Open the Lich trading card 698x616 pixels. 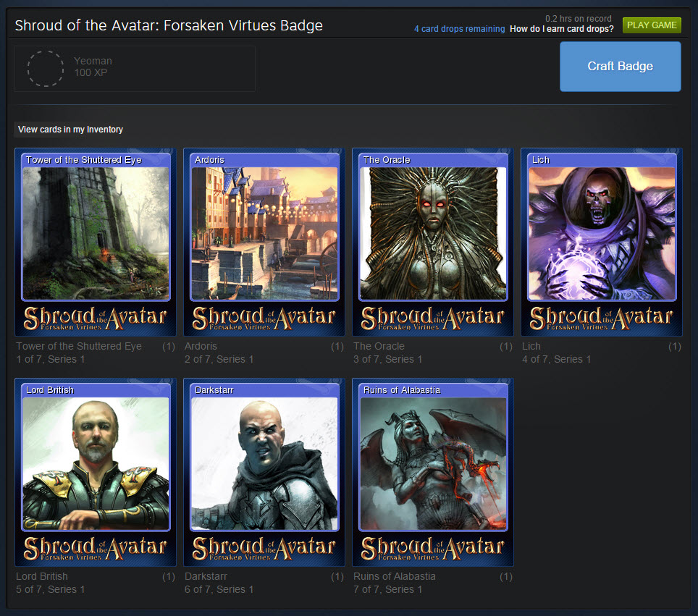coord(602,242)
